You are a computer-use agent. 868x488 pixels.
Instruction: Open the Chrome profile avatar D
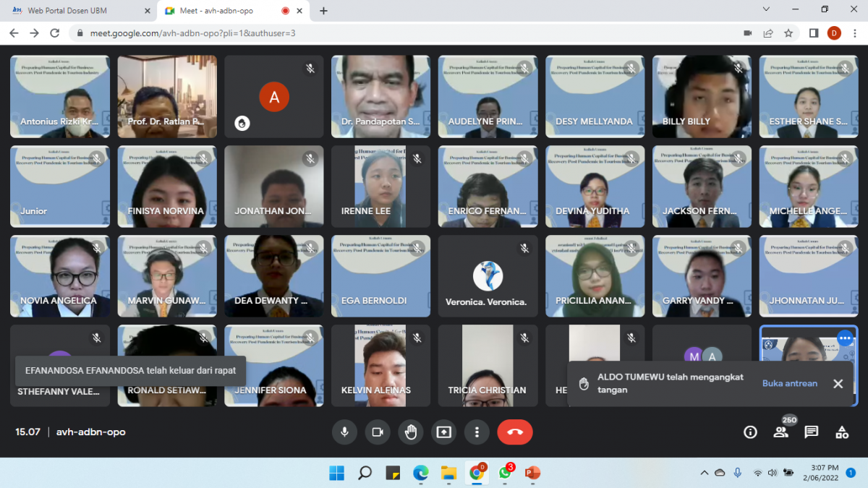(x=834, y=33)
